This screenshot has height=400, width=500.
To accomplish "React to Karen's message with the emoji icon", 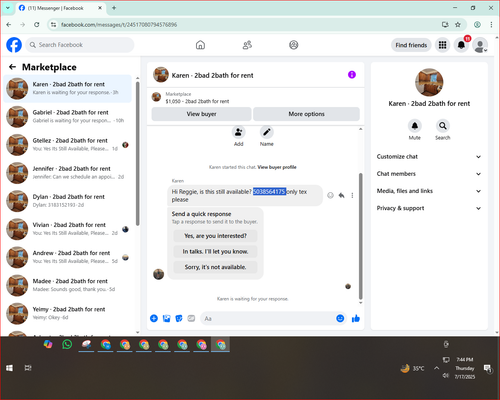I will coord(330,195).
